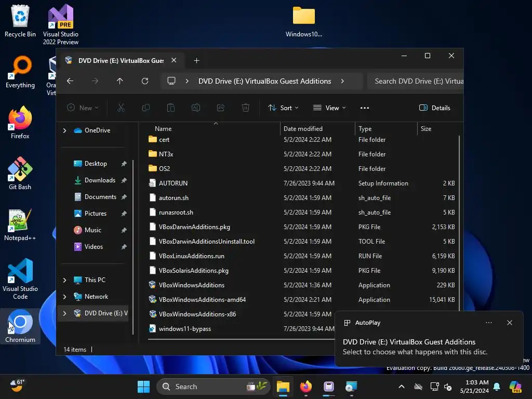Click the notification bell in tray
532x399 pixels.
(x=497, y=387)
